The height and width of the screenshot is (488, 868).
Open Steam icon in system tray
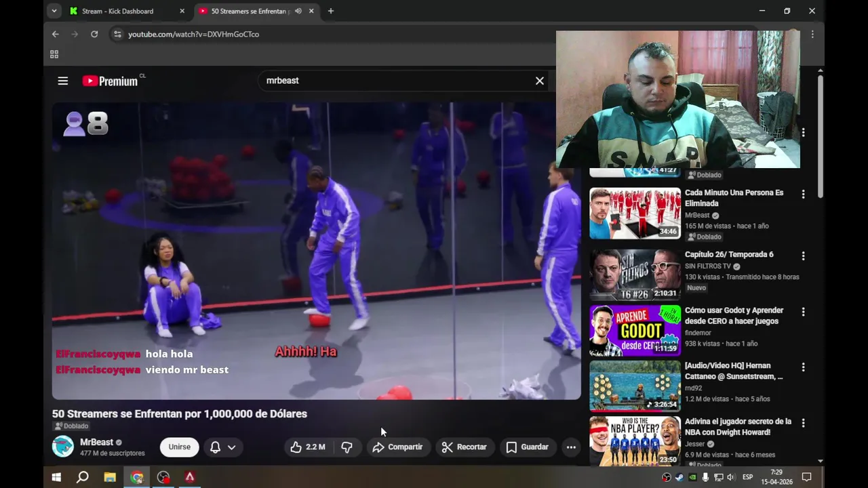(x=679, y=477)
